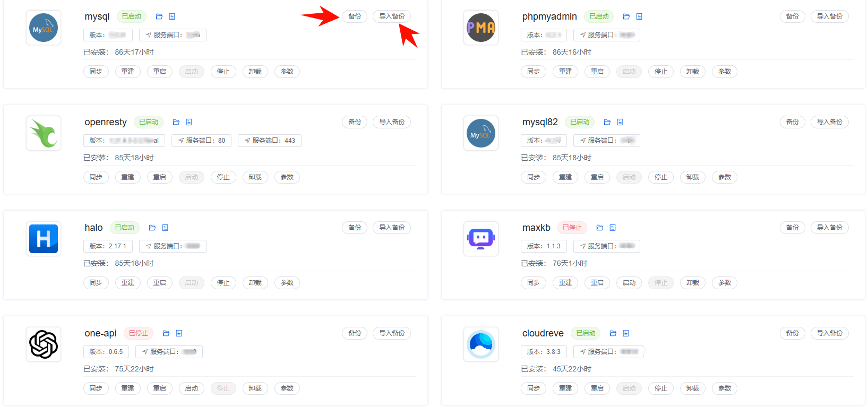Open the folder icon next to phpmyadmin
Image resolution: width=868 pixels, height=407 pixels.
click(626, 16)
